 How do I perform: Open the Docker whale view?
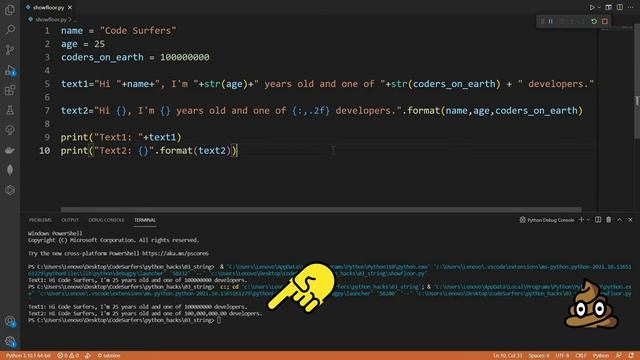[10, 150]
